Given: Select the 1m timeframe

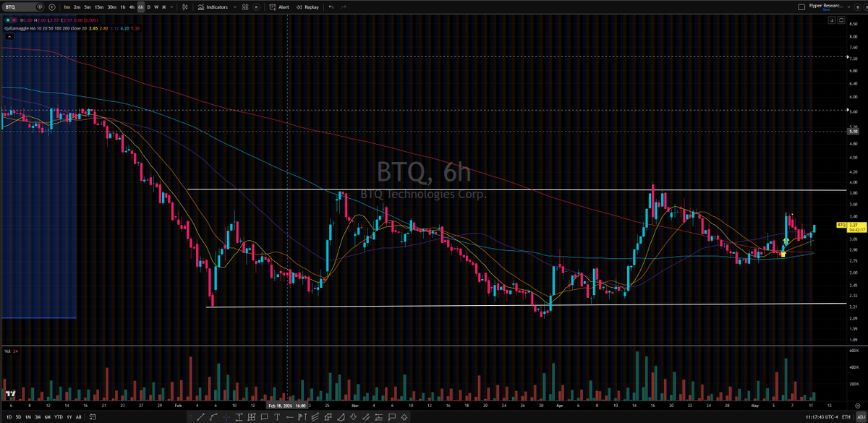Looking at the screenshot, I should [67, 7].
